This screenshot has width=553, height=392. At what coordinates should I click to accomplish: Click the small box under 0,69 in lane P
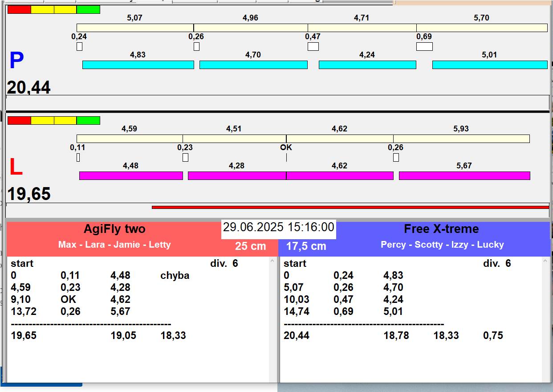pyautogui.click(x=424, y=47)
